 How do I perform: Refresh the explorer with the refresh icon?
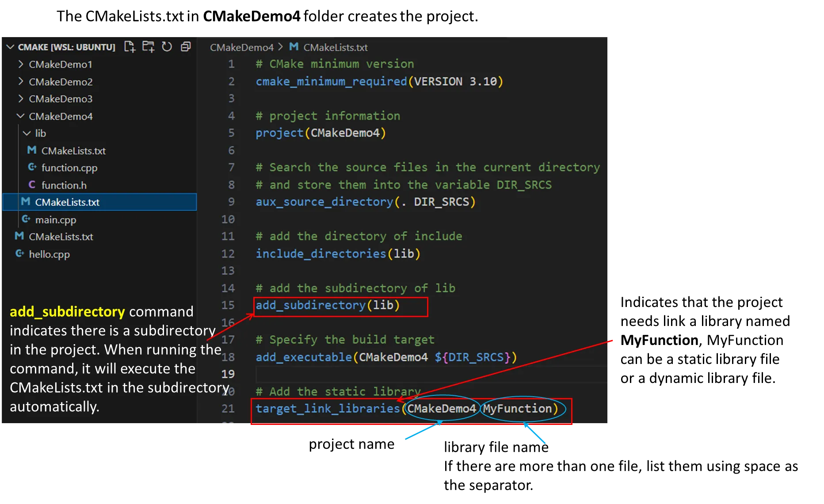(x=167, y=46)
